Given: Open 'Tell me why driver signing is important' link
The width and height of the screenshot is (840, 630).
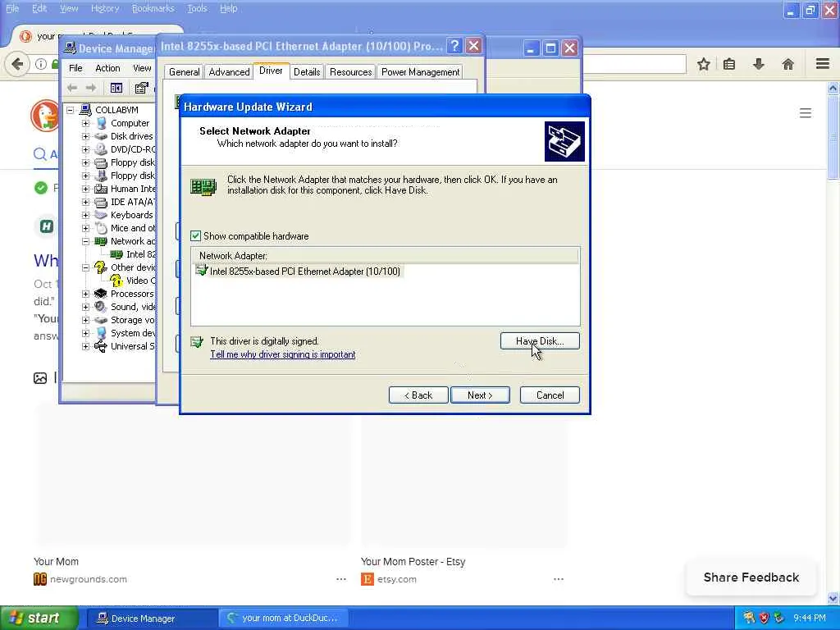Looking at the screenshot, I should click(x=283, y=354).
